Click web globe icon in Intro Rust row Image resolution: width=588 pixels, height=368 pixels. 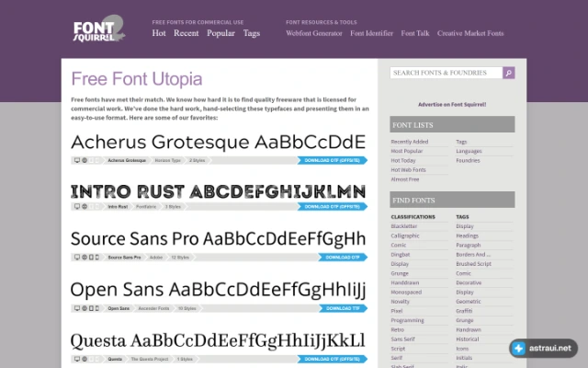click(85, 206)
